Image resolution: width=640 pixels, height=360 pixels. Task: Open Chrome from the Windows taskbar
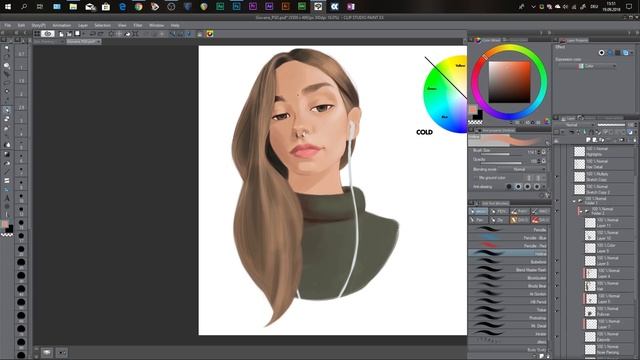click(x=138, y=7)
